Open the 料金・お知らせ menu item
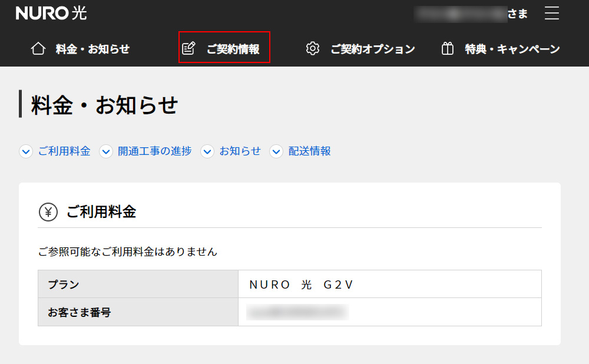589x364 pixels. coord(92,49)
